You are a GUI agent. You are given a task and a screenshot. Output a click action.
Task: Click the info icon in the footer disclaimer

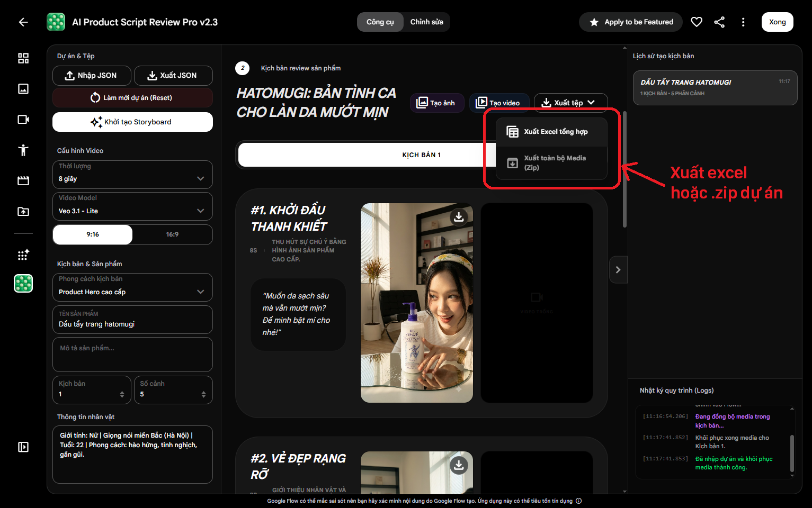click(x=578, y=501)
